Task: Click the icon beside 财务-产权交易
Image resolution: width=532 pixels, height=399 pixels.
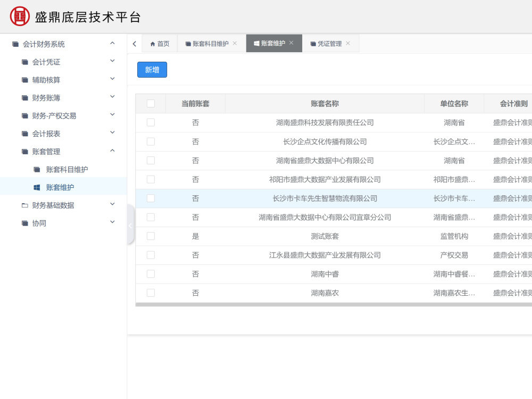Action: click(25, 116)
